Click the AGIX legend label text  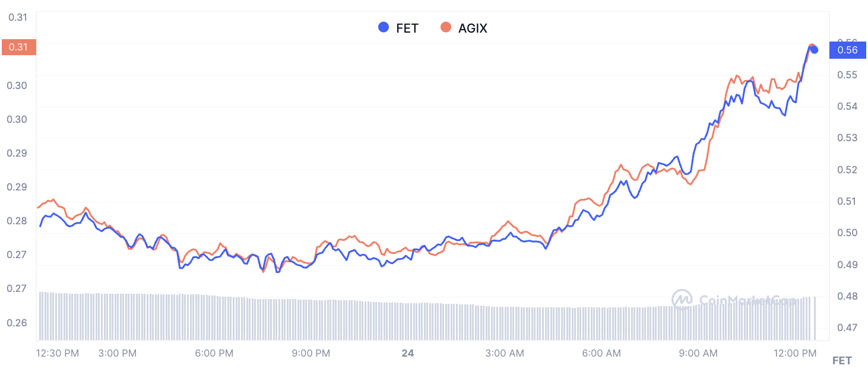click(473, 28)
